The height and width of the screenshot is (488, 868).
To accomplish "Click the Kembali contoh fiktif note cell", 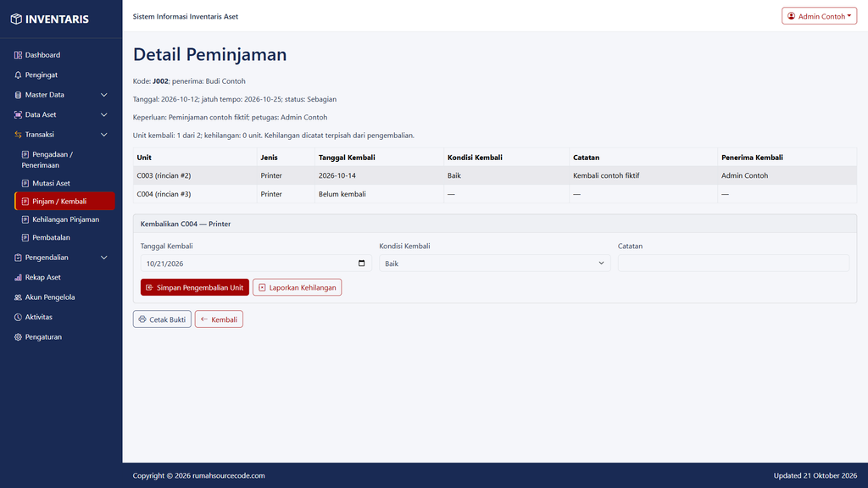I will [x=643, y=175].
